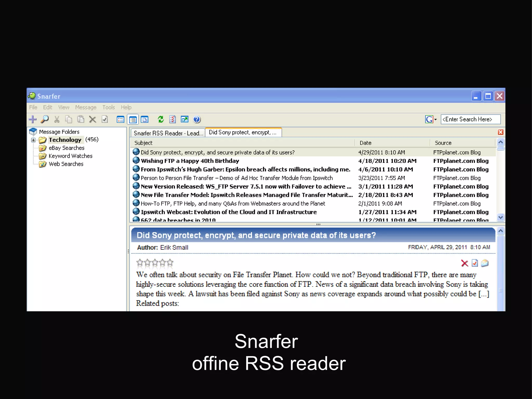The width and height of the screenshot is (532, 399).
Task: Click the 4/29/2011 8:10 AM date cell
Action: [x=382, y=152]
